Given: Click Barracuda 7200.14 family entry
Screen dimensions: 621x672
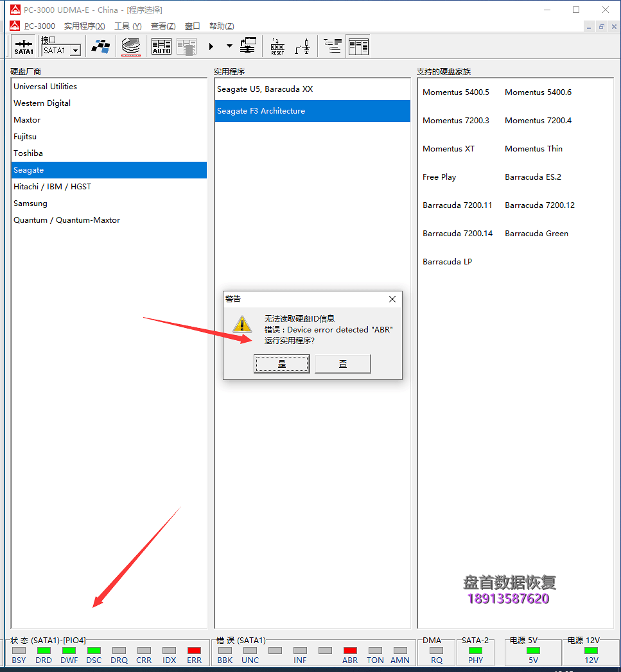Looking at the screenshot, I should pyautogui.click(x=457, y=234).
